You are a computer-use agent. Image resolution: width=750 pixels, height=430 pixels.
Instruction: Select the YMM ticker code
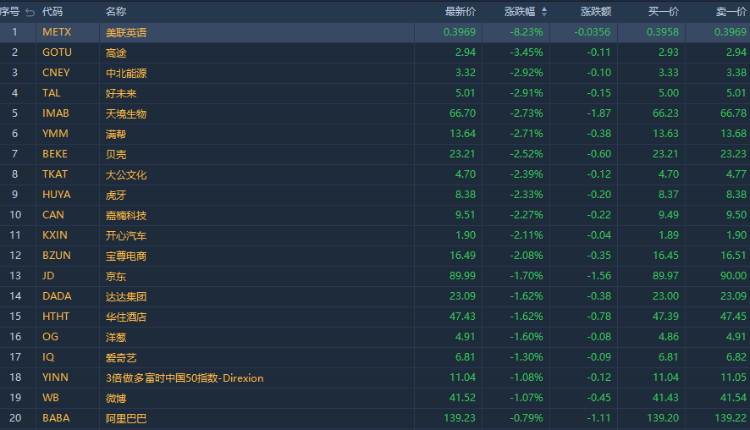pyautogui.click(x=55, y=133)
